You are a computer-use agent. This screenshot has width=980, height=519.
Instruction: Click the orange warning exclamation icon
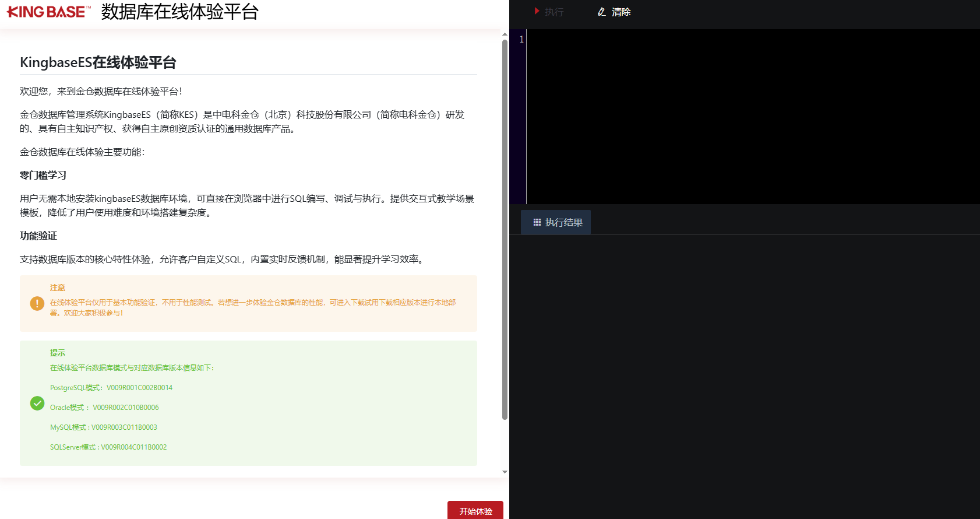pyautogui.click(x=37, y=303)
